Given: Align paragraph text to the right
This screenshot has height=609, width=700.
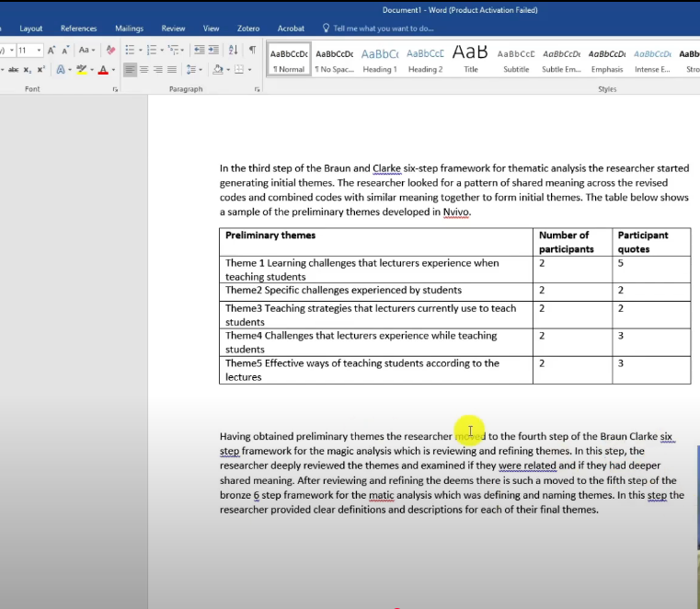Looking at the screenshot, I should (157, 70).
